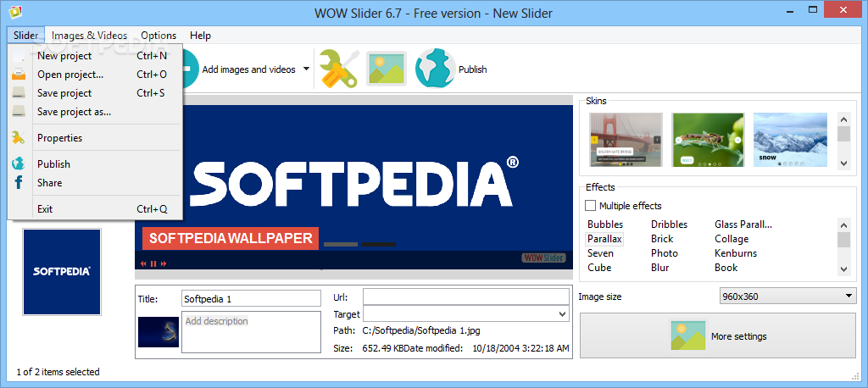Screen dimensions: 868x388
Task: Select New project from Slider menu
Action: 95,56
